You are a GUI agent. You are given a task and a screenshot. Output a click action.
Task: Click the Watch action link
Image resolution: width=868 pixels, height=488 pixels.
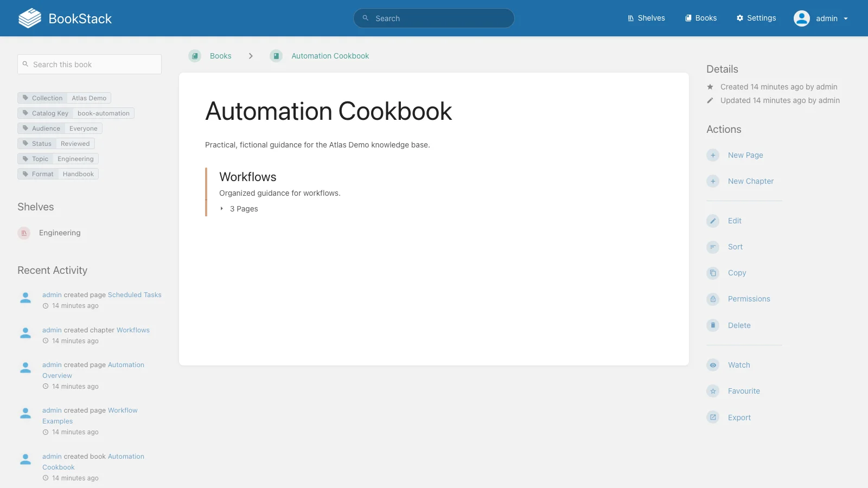coord(739,365)
